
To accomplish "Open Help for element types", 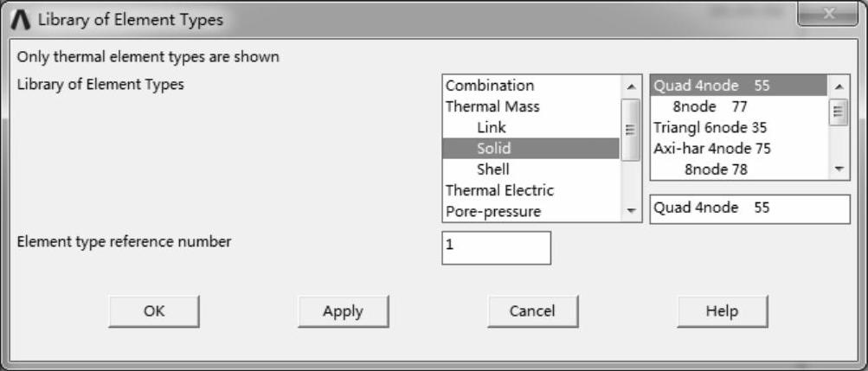I will click(722, 311).
